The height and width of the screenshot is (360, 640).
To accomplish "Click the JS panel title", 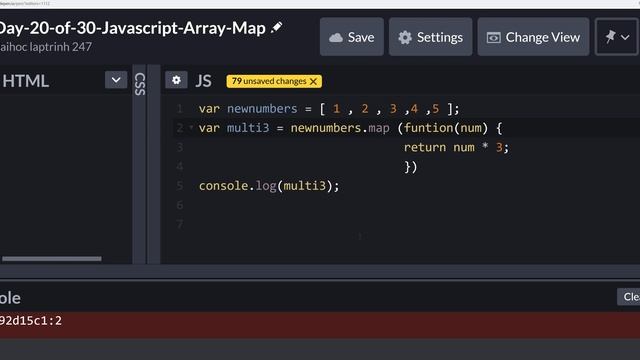I will coord(203,81).
